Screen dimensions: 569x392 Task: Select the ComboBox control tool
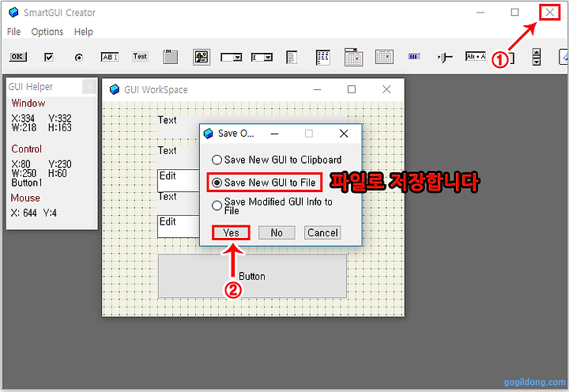coord(262,58)
